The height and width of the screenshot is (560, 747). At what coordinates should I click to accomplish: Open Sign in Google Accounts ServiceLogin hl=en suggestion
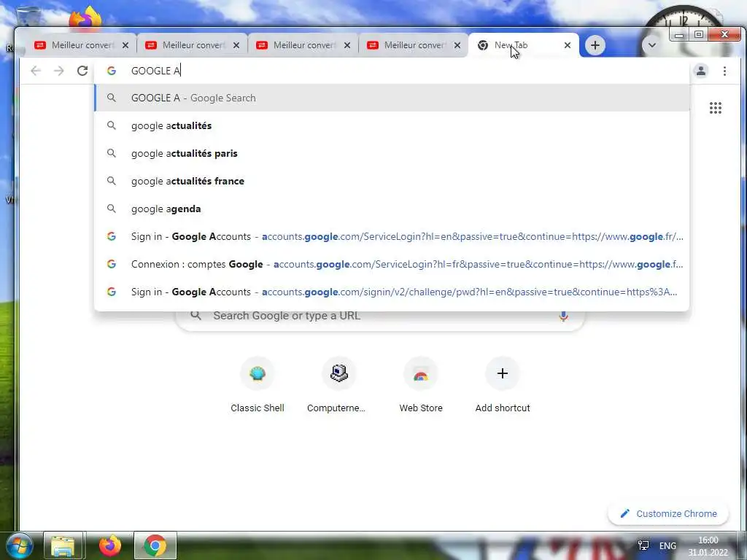click(x=392, y=237)
